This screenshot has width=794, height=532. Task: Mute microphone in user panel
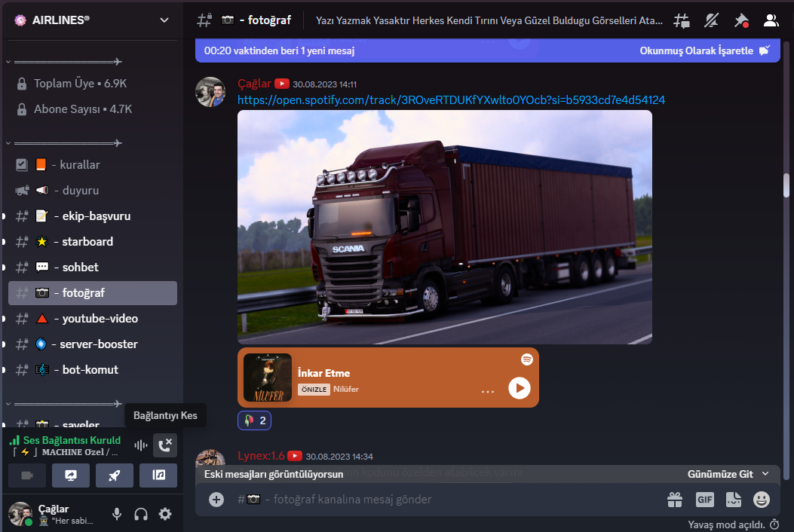[117, 514]
